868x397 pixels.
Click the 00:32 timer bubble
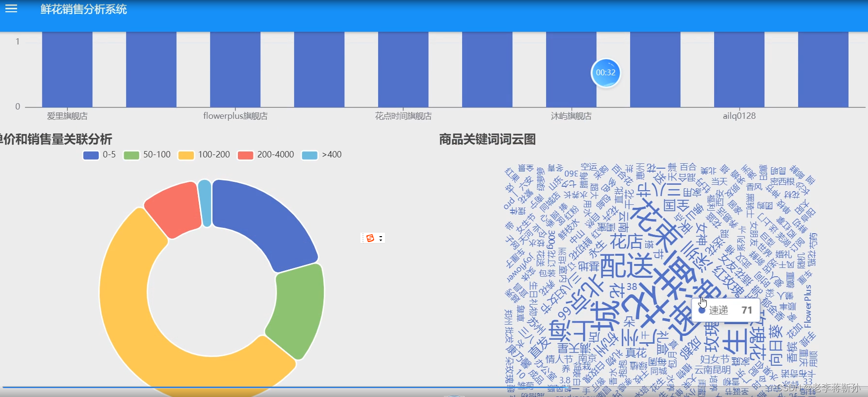(606, 73)
